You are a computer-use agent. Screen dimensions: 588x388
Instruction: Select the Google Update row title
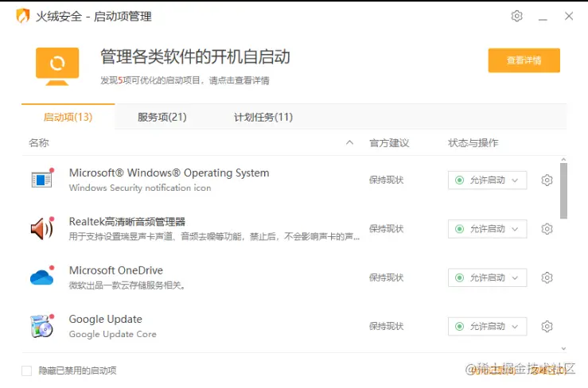105,319
